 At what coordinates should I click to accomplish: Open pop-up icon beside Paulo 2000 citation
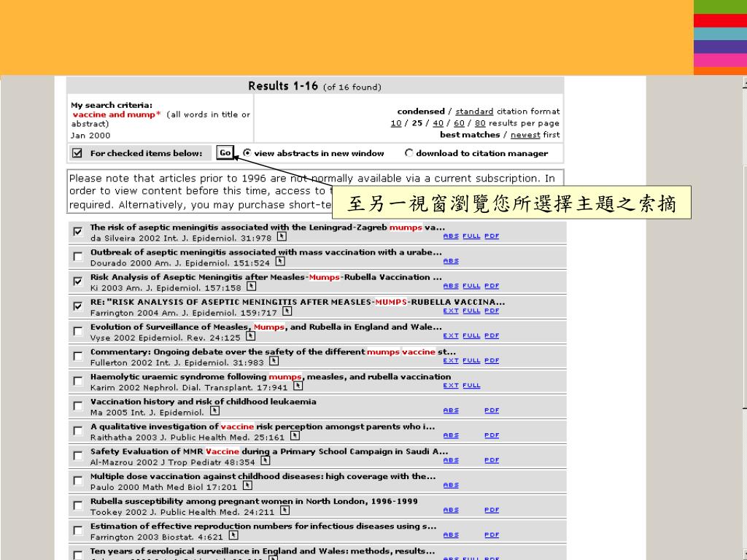coord(247,485)
